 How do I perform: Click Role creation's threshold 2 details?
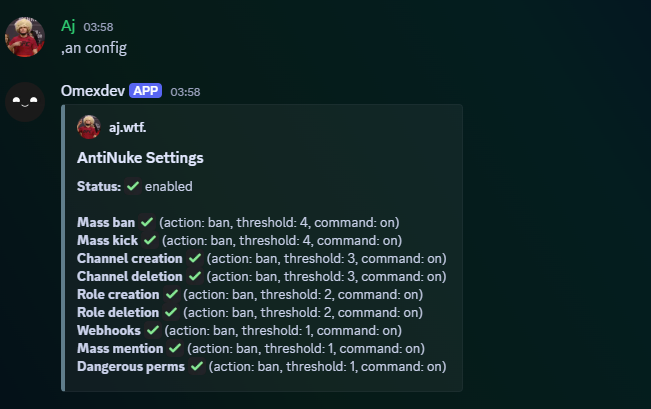(x=303, y=294)
